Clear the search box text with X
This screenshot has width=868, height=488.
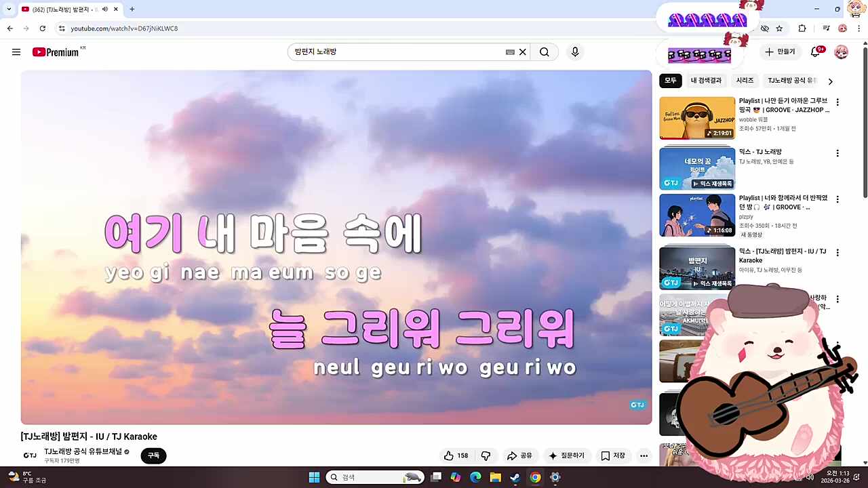coord(523,52)
